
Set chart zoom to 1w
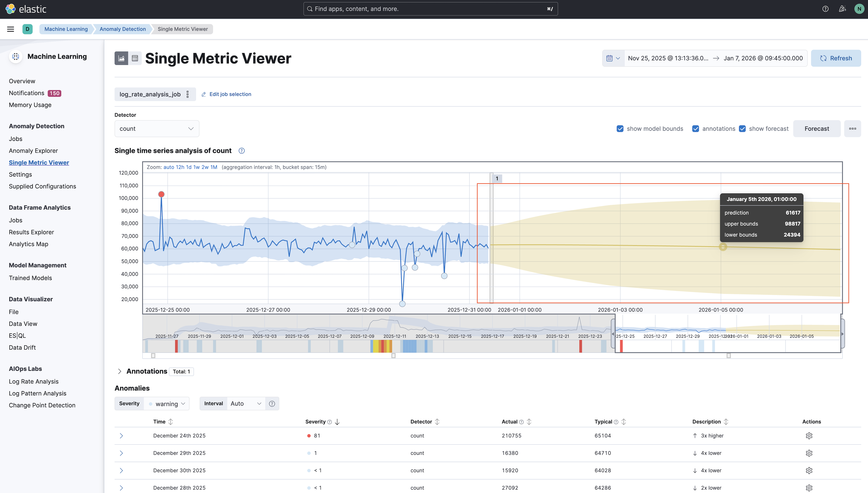tap(196, 167)
